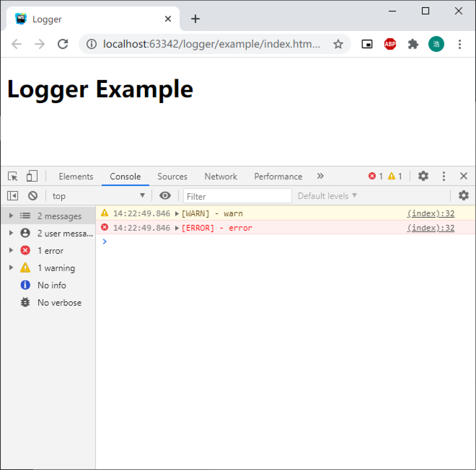Reload the page
This screenshot has width=476, height=470.
coord(63,44)
